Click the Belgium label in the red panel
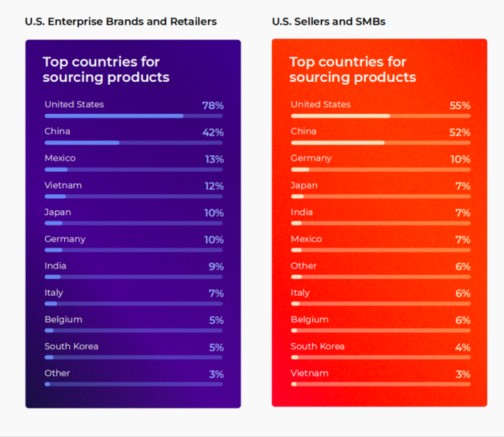Viewport: 504px width, 437px height. 309,319
